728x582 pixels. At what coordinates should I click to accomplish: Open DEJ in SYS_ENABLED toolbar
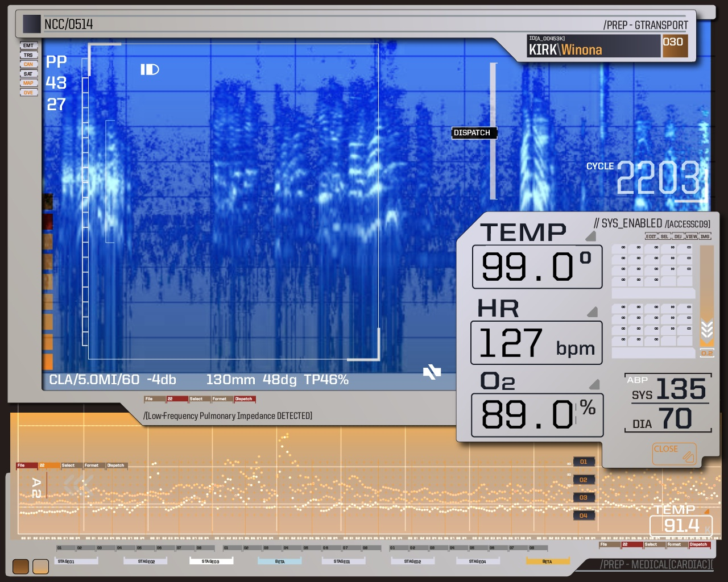pyautogui.click(x=678, y=236)
